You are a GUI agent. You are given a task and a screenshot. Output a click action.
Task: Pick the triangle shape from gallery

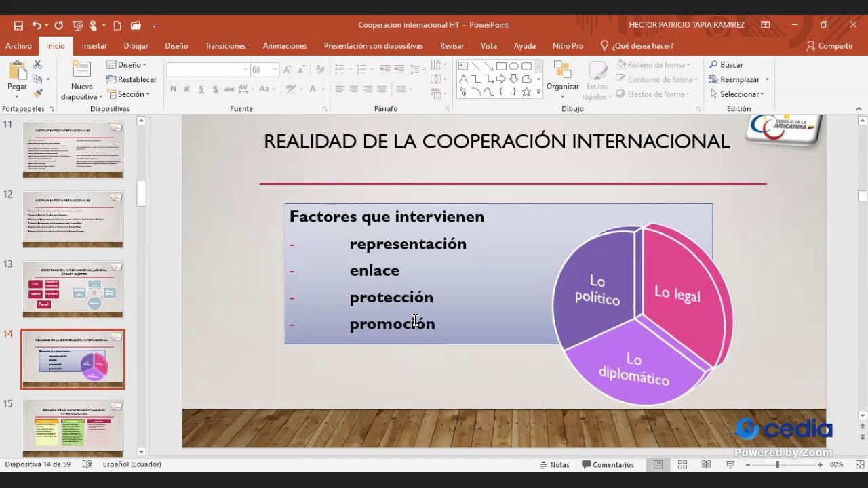[463, 79]
